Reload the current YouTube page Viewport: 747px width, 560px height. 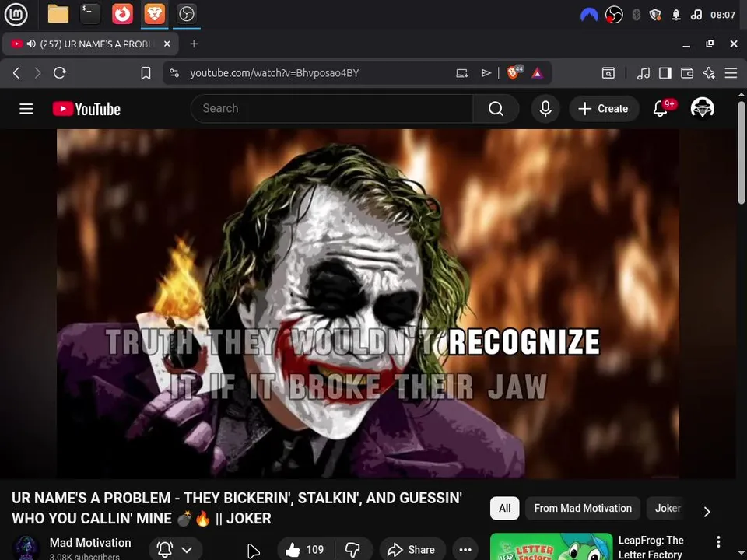60,73
